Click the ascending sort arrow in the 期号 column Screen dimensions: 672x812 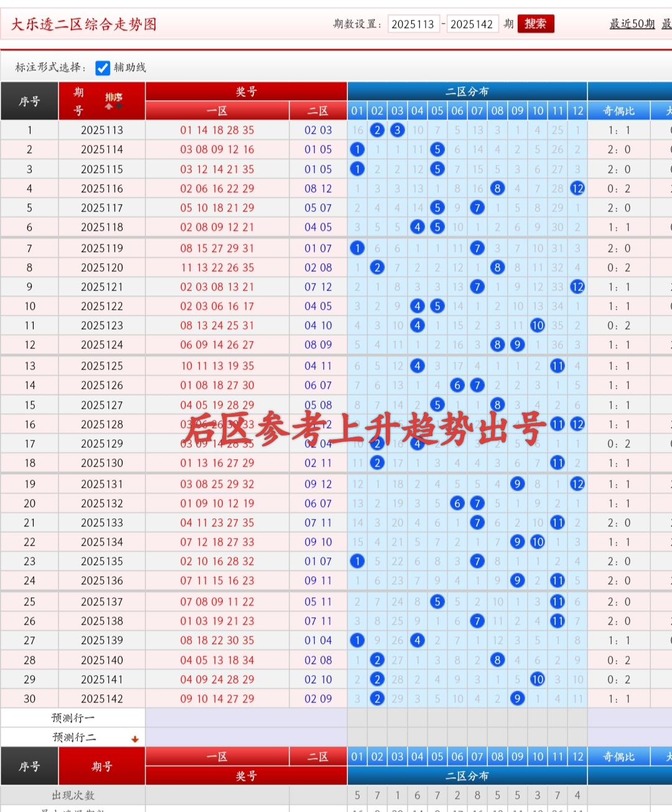pyautogui.click(x=108, y=106)
